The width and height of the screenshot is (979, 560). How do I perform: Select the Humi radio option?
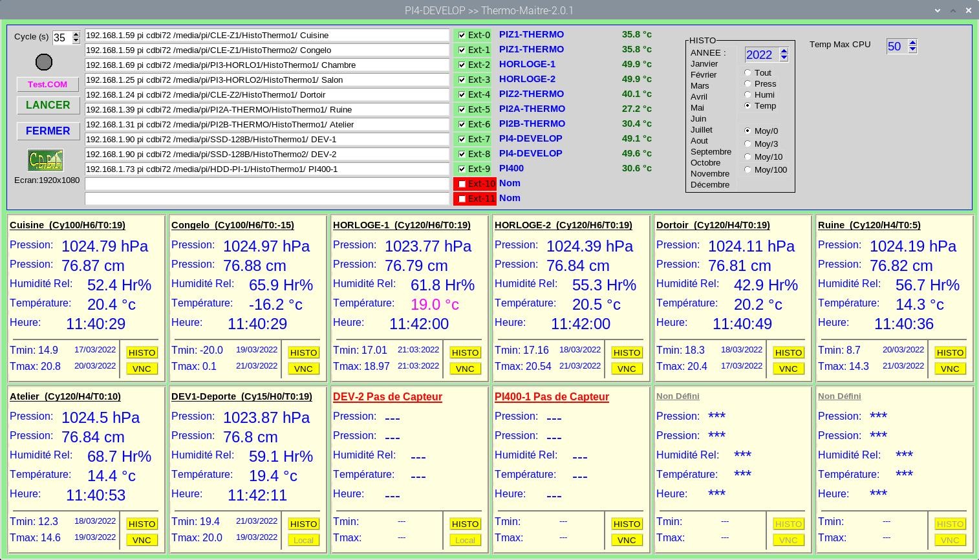pyautogui.click(x=748, y=94)
